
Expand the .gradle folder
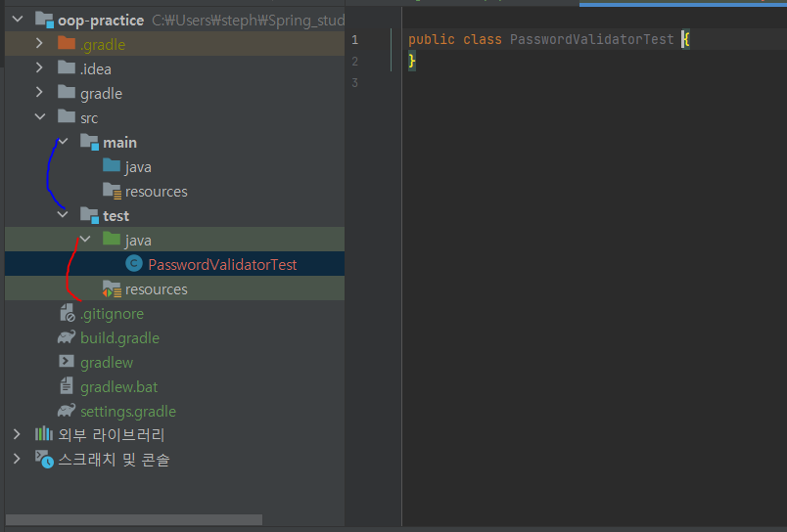pyautogui.click(x=40, y=44)
